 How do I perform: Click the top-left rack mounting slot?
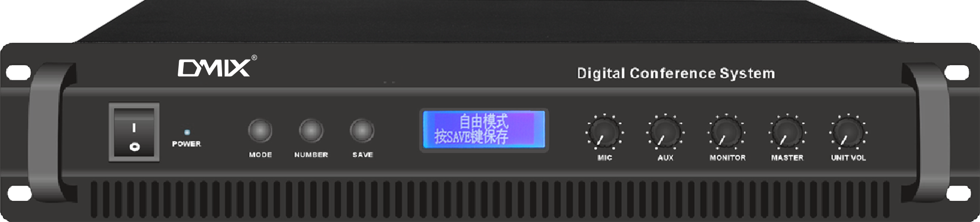click(x=18, y=73)
